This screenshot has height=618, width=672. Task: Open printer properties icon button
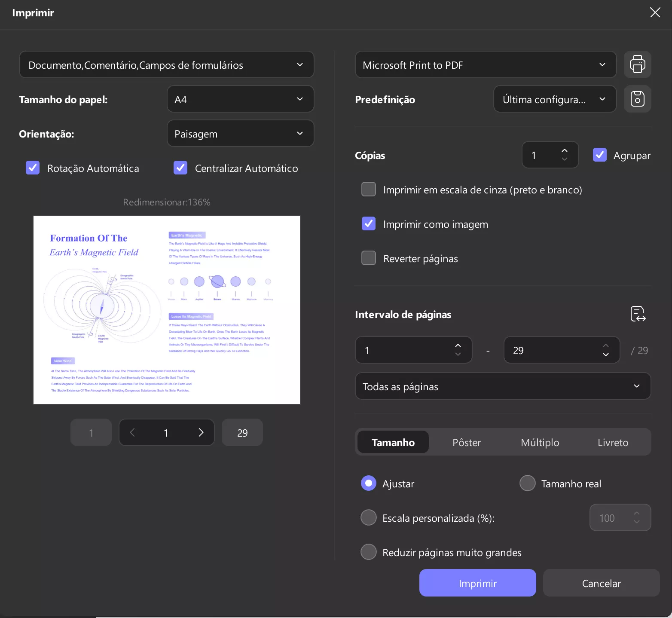click(637, 64)
